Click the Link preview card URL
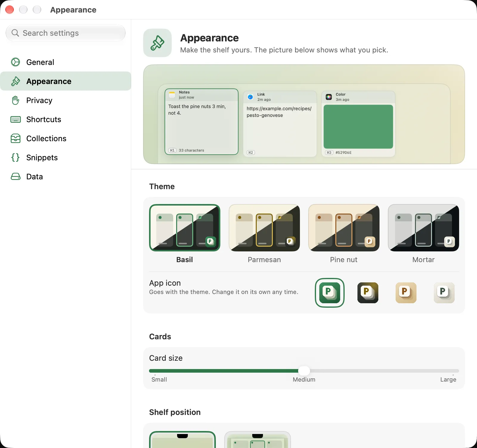The image size is (477, 448). 279,112
